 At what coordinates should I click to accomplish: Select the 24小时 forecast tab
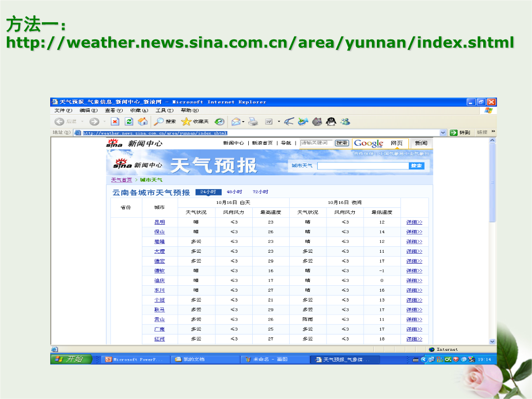tap(208, 192)
